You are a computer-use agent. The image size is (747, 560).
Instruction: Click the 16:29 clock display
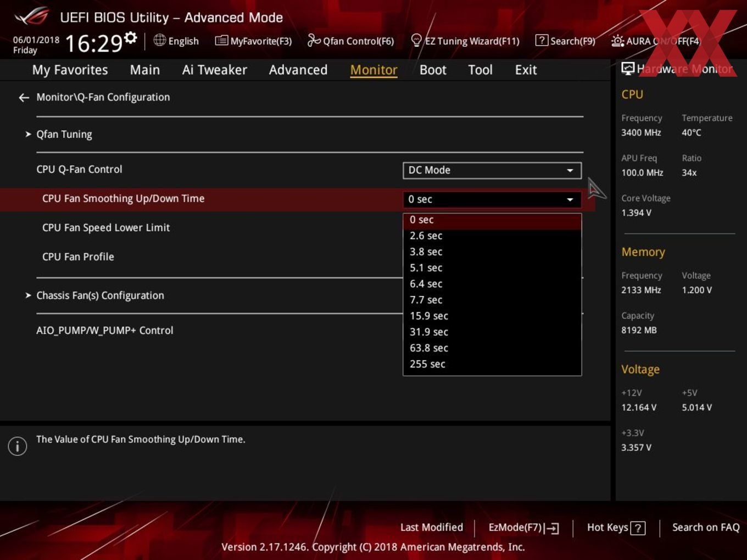[94, 43]
